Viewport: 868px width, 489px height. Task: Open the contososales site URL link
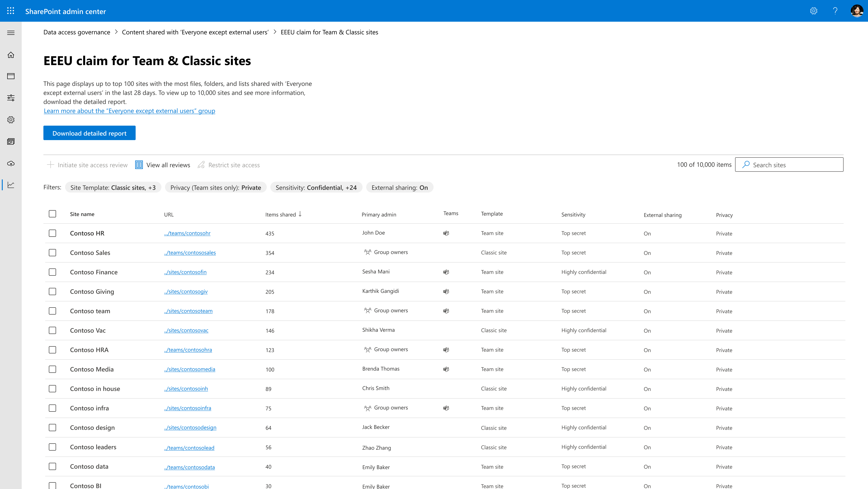click(x=190, y=253)
